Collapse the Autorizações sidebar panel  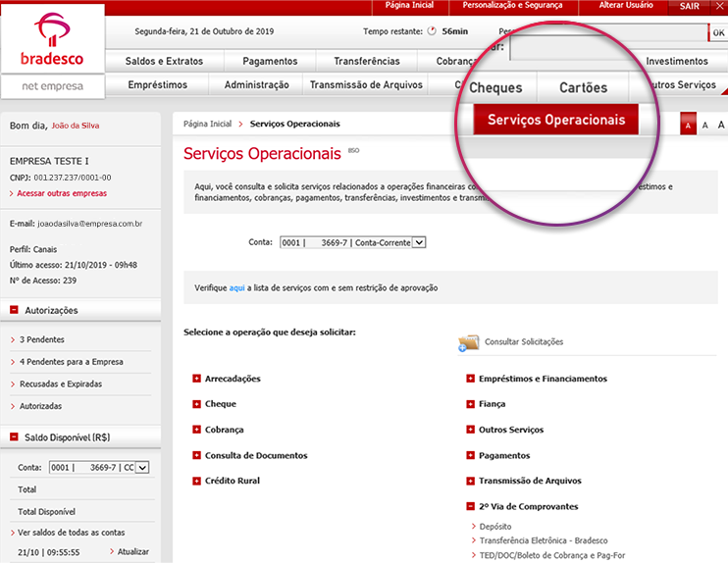tap(15, 311)
